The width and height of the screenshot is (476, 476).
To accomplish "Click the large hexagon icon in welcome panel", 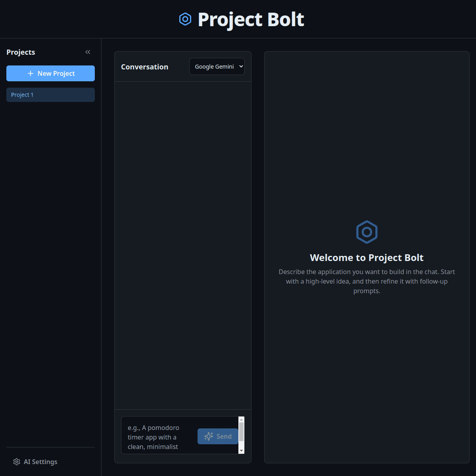I will 367,232.
